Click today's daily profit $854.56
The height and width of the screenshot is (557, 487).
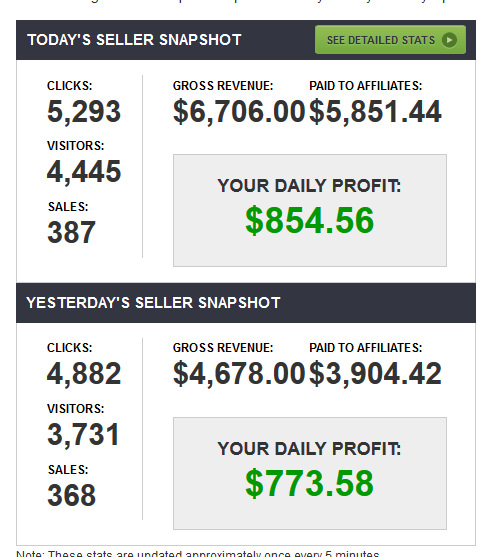click(309, 221)
